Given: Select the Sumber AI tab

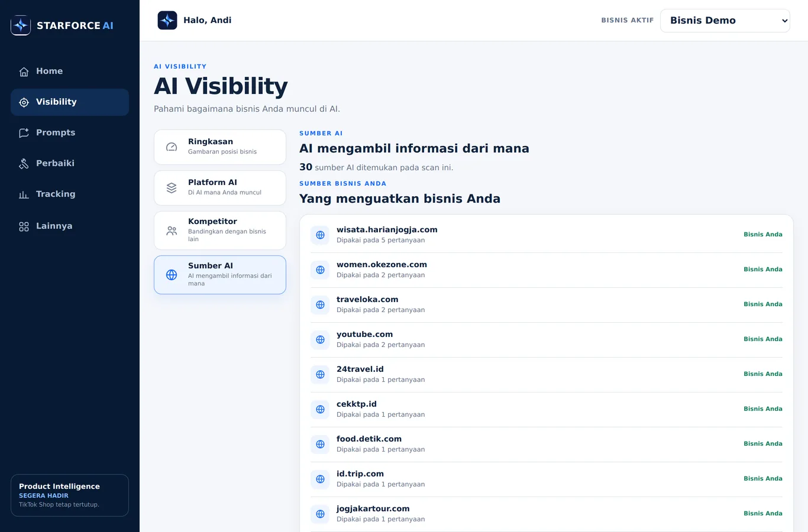Looking at the screenshot, I should (220, 275).
